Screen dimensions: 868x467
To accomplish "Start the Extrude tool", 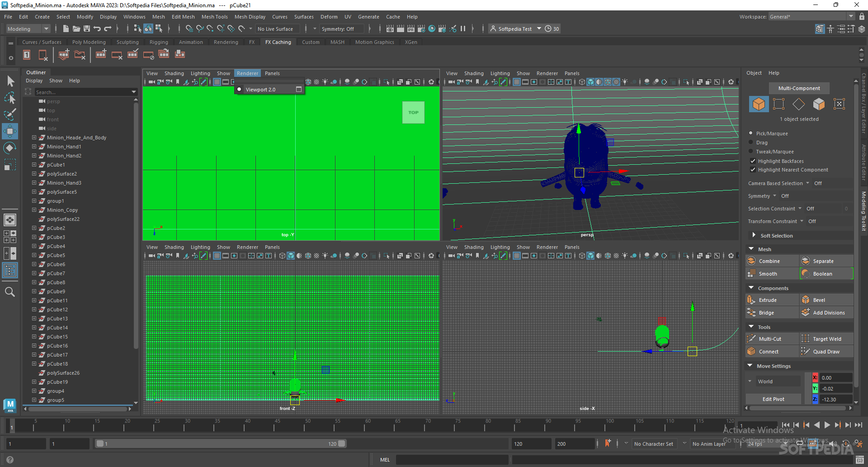I will [772, 300].
